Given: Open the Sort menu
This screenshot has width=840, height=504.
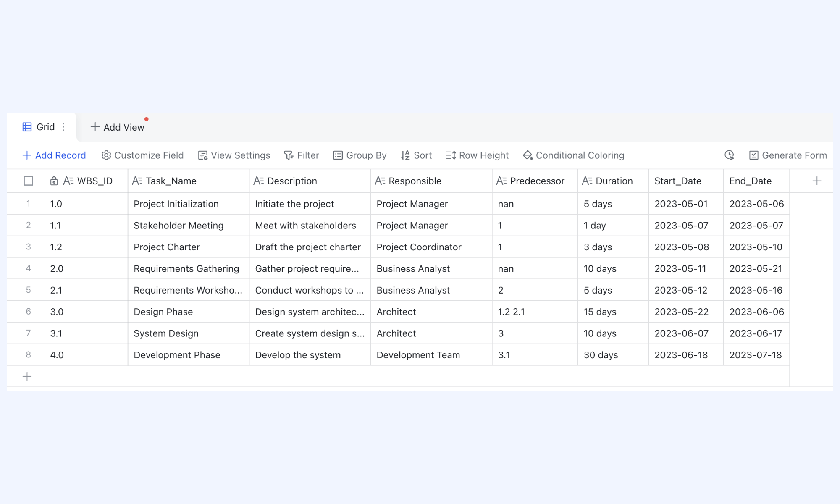Looking at the screenshot, I should coord(416,155).
